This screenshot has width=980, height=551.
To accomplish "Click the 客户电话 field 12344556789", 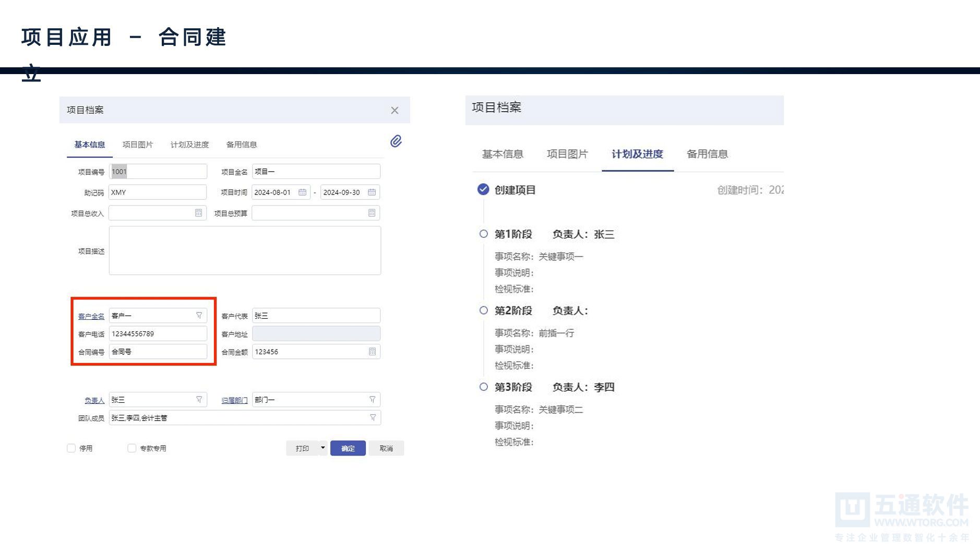I will pos(158,333).
